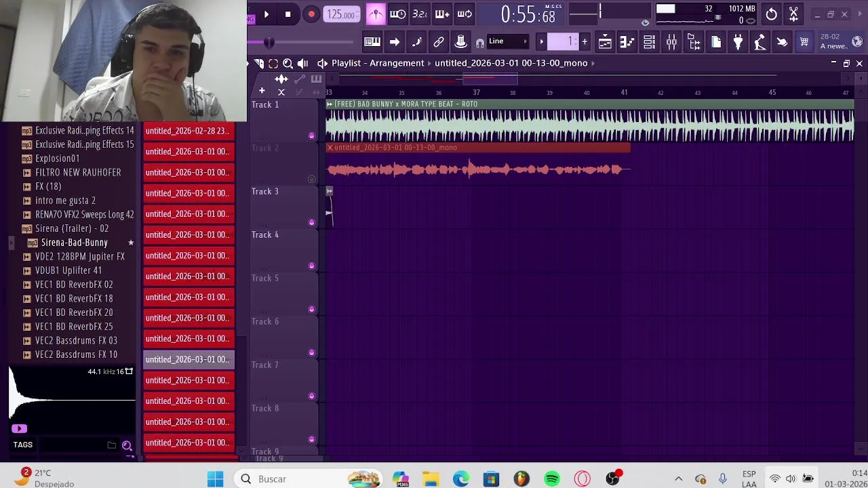Play the browser sample preview button
Screen dimensions: 868x488
19,428
